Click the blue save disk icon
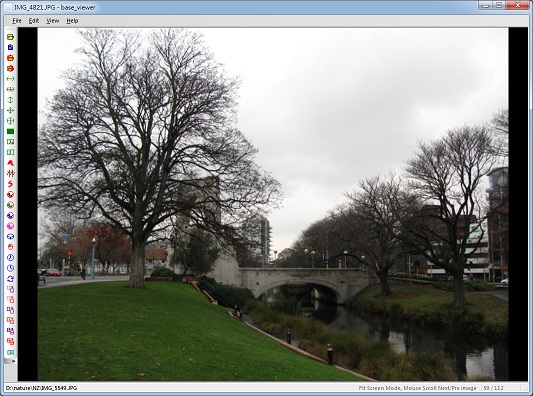This screenshot has height=396, width=533. pos(11,47)
